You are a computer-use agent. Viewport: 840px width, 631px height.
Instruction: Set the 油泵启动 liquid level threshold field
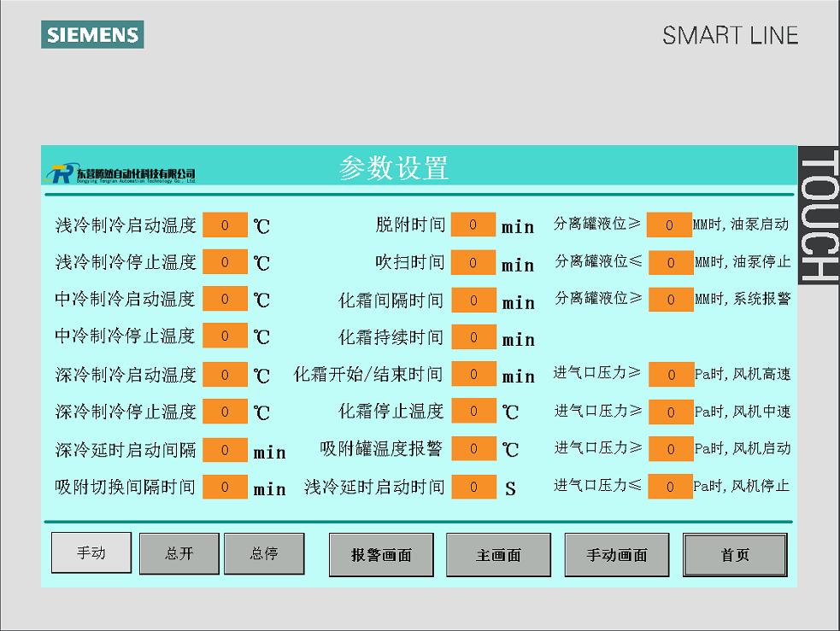pyautogui.click(x=670, y=225)
